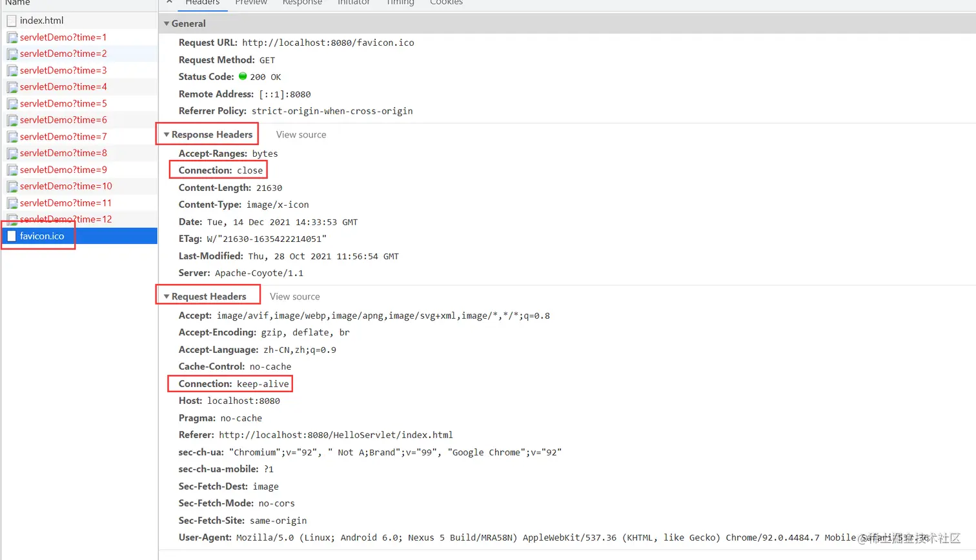The height and width of the screenshot is (560, 976).
Task: Select the favicon.ico request row
Action: point(79,236)
